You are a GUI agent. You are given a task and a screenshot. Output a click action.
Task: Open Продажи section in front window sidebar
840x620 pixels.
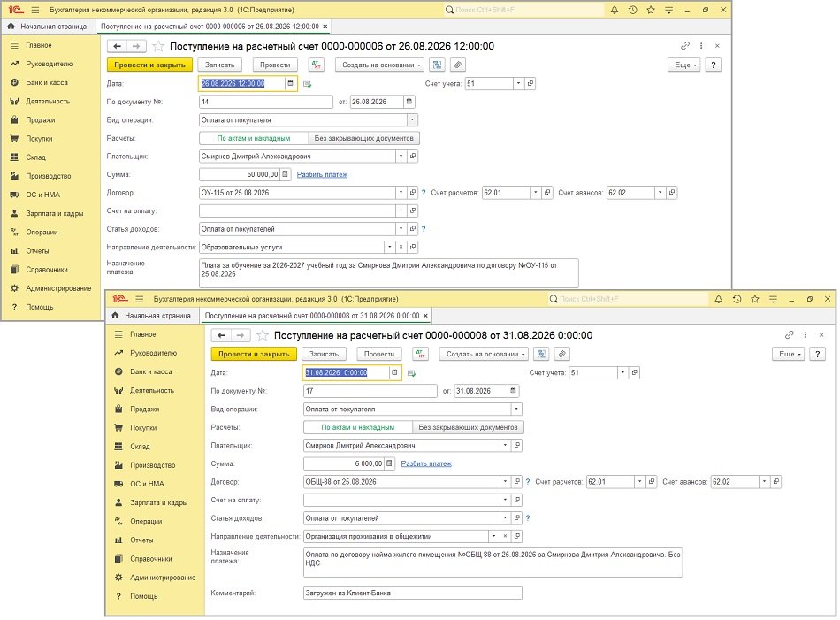click(x=145, y=410)
